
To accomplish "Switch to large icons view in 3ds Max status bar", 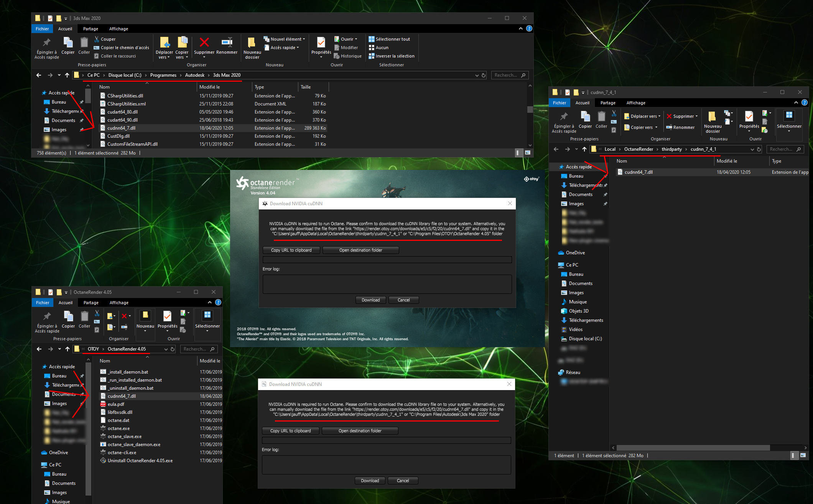I will coord(528,153).
